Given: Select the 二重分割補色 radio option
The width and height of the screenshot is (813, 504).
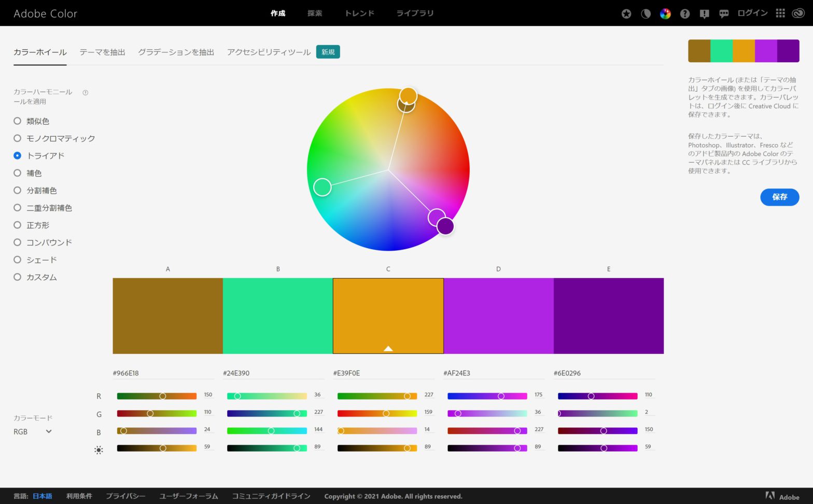Looking at the screenshot, I should point(17,208).
